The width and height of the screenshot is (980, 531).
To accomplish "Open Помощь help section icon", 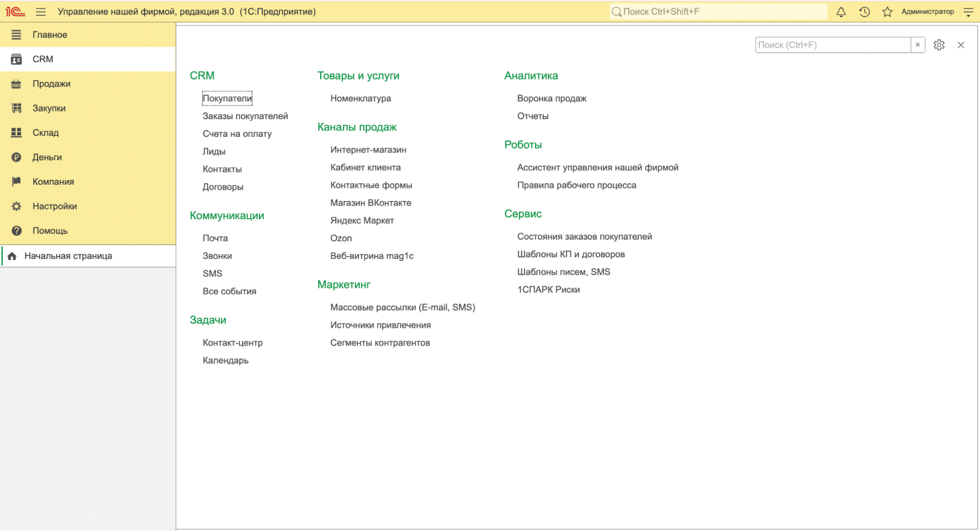I will coord(16,231).
